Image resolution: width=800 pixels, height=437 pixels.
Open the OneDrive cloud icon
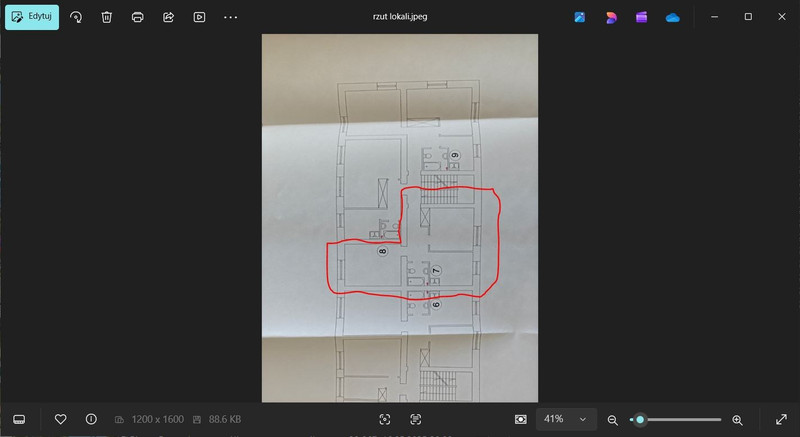tap(672, 17)
